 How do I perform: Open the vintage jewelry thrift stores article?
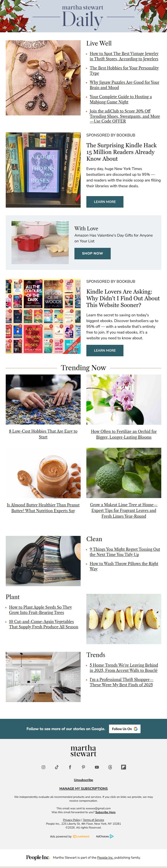(x=124, y=56)
